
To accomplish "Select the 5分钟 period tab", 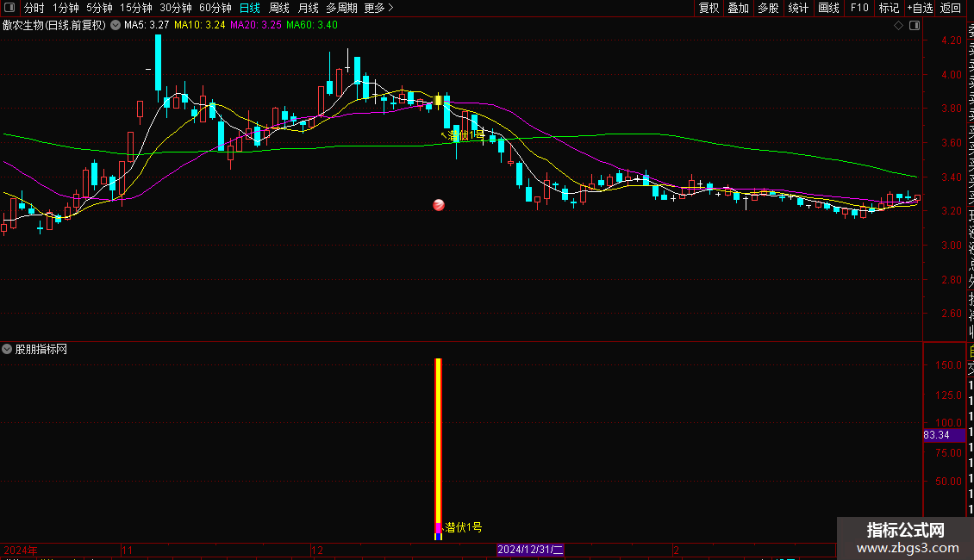I will pos(99,8).
